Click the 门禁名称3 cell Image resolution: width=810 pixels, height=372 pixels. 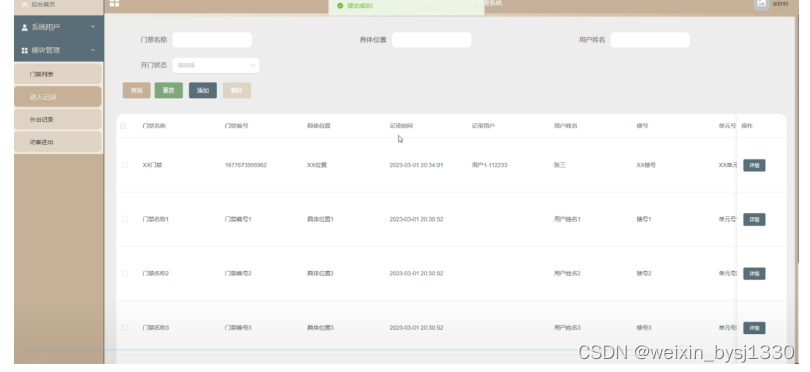pyautogui.click(x=155, y=328)
